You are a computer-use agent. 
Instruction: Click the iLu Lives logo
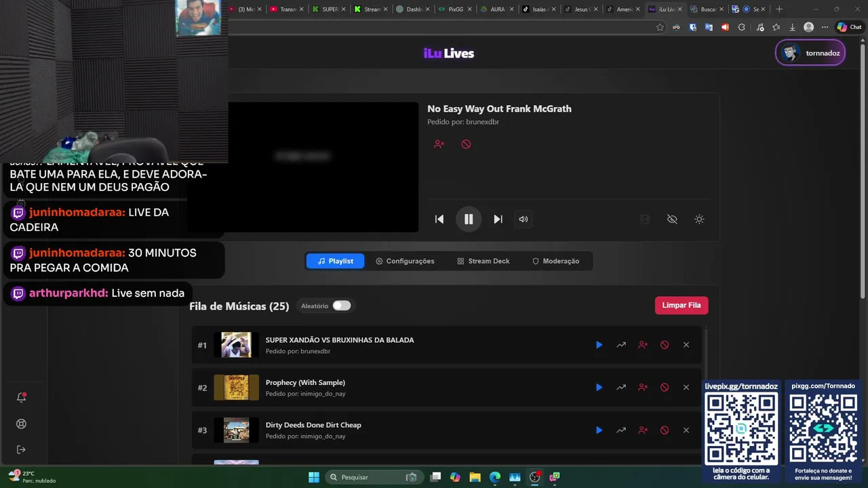449,54
